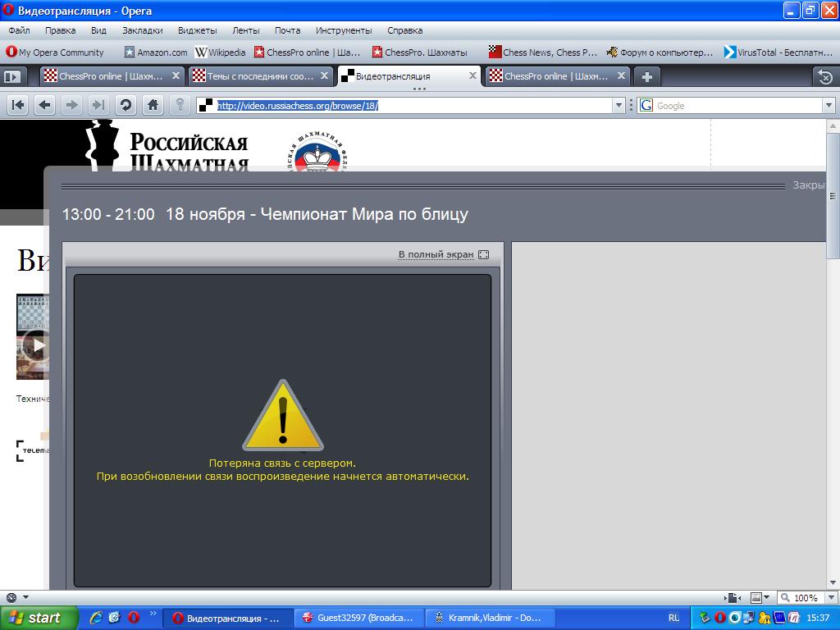Toggle the side panel button
The width and height of the screenshot is (840, 630).
pyautogui.click(x=12, y=76)
